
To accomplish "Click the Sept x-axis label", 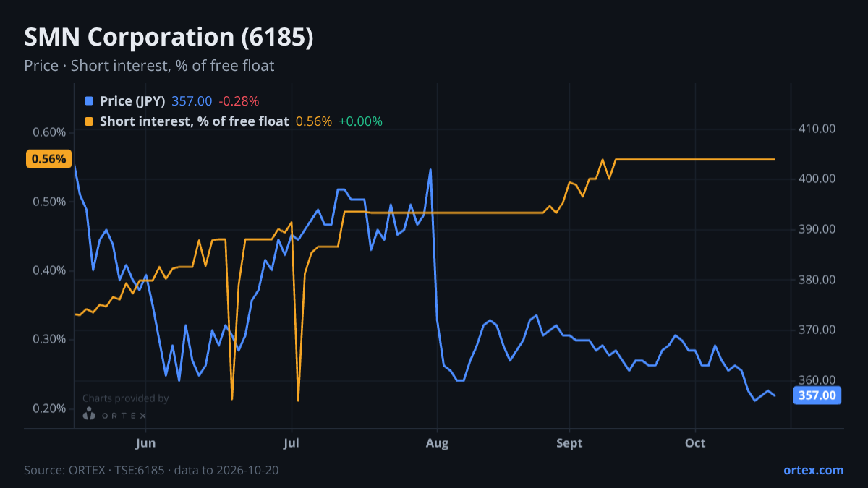I will [570, 443].
